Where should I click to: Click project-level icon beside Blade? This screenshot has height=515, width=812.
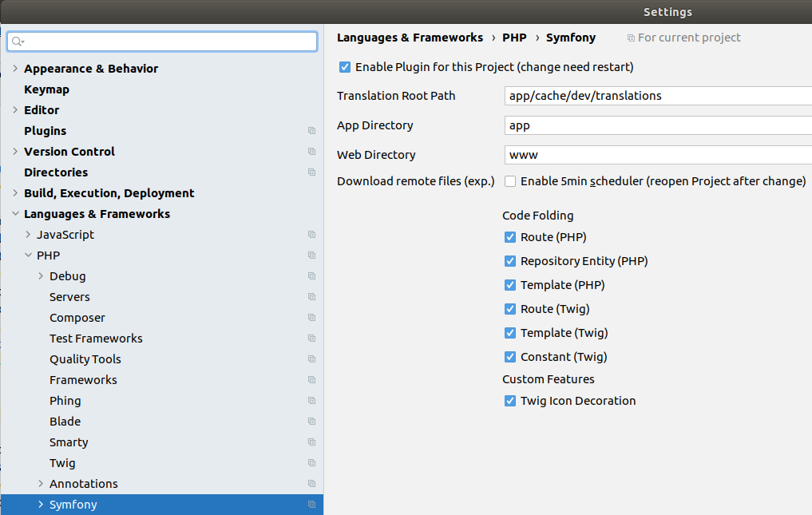click(x=311, y=422)
